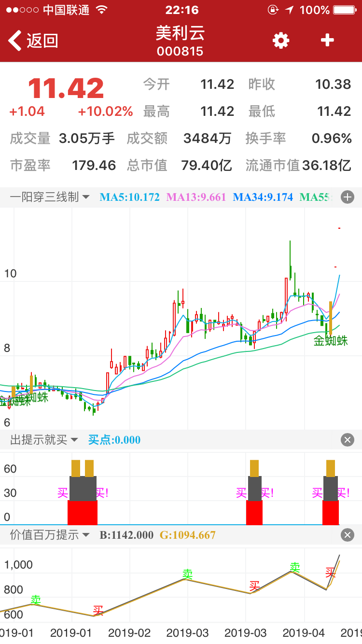Tap the battery icon in status bar
This screenshot has height=644, width=362.
tap(345, 10)
